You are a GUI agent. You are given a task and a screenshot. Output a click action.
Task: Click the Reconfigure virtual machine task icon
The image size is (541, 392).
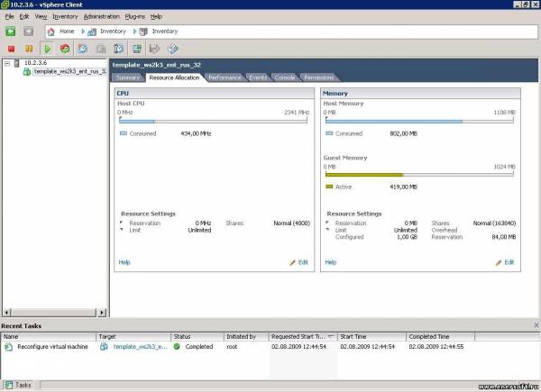(x=9, y=347)
